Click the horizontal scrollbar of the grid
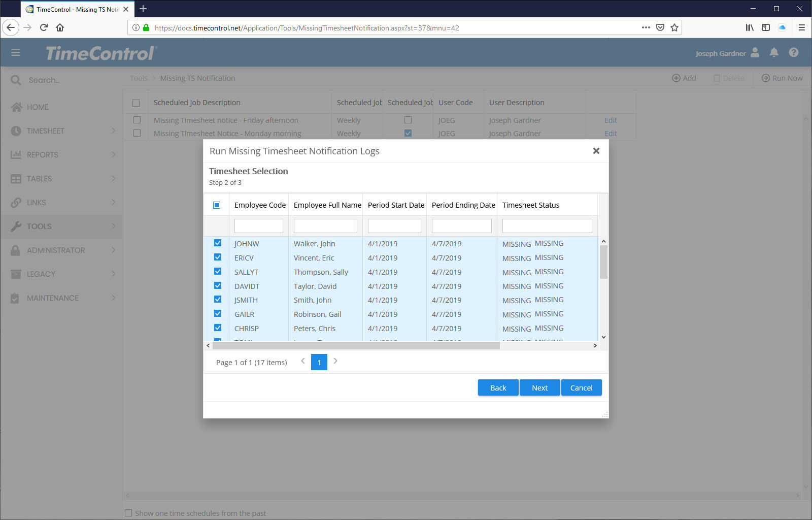Viewport: 812px width, 520px height. (x=355, y=346)
